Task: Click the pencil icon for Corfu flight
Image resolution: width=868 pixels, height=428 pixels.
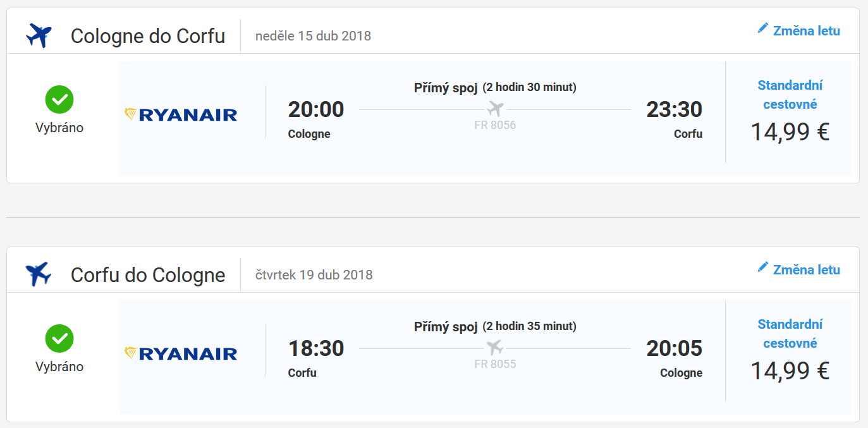Action: coord(763,267)
